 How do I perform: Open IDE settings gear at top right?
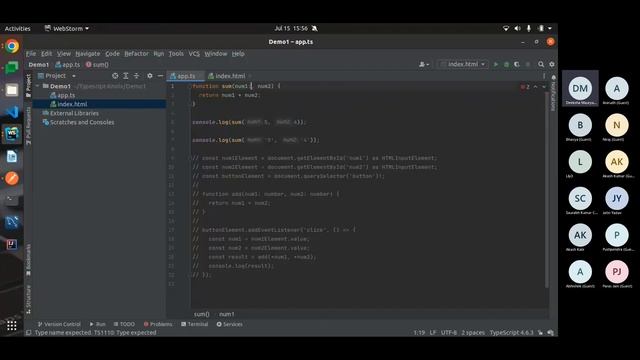tap(552, 64)
